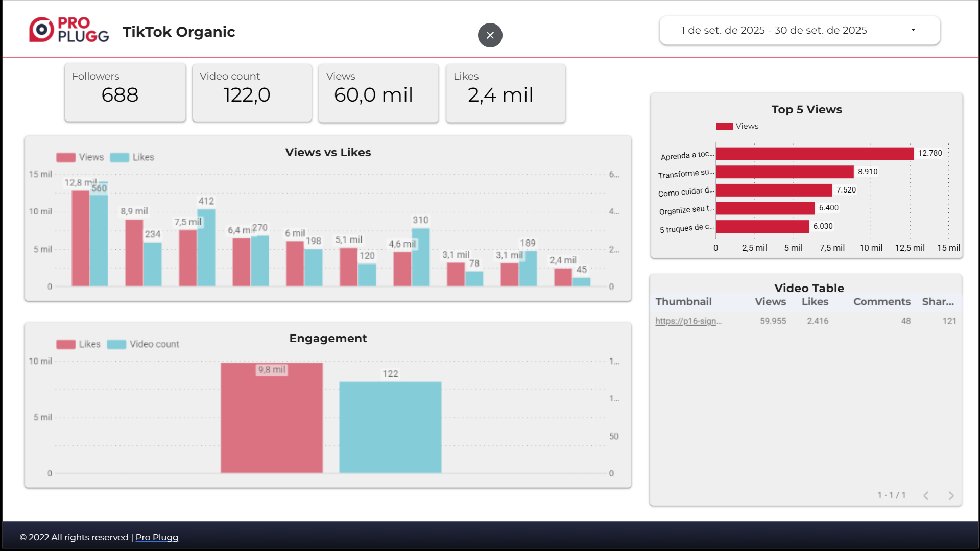Click the TikTok Organic page title
The height and width of the screenshot is (551, 980).
click(x=179, y=32)
